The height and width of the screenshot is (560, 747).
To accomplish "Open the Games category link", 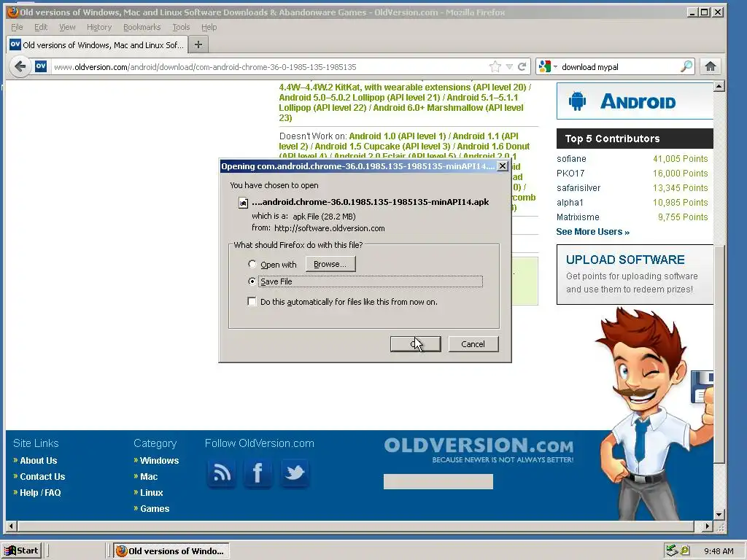I will click(x=155, y=508).
